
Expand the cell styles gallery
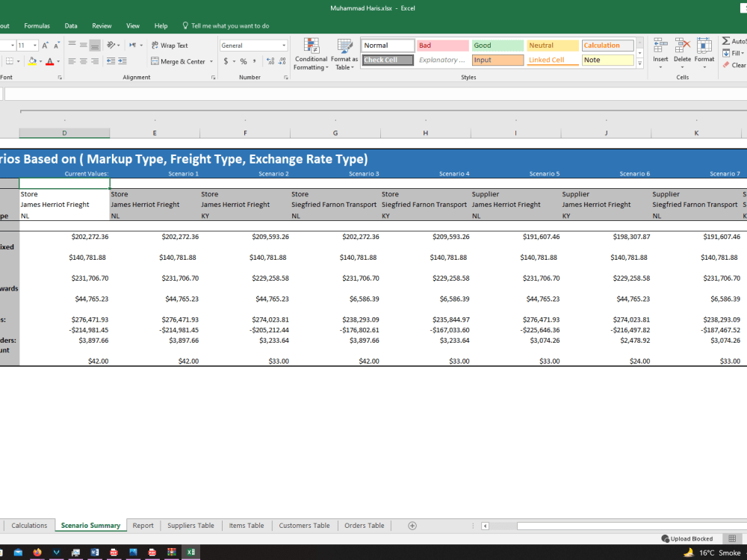coord(640,63)
